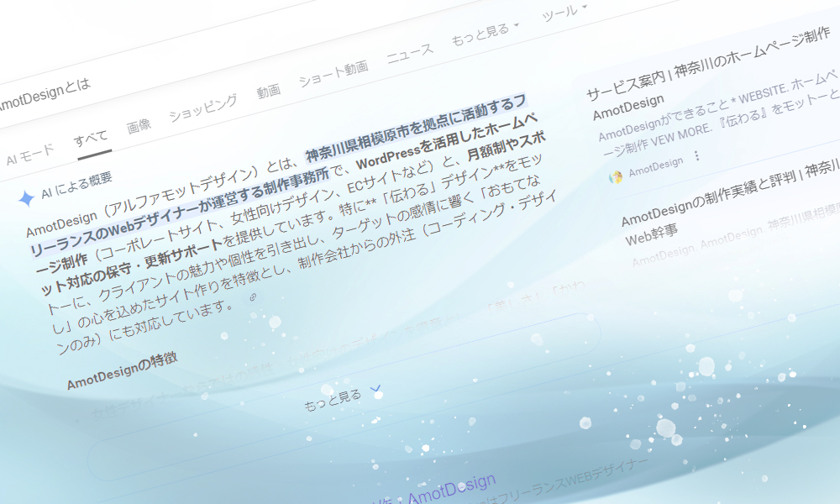Open the ニュース tab
The image size is (840, 504).
tap(410, 54)
